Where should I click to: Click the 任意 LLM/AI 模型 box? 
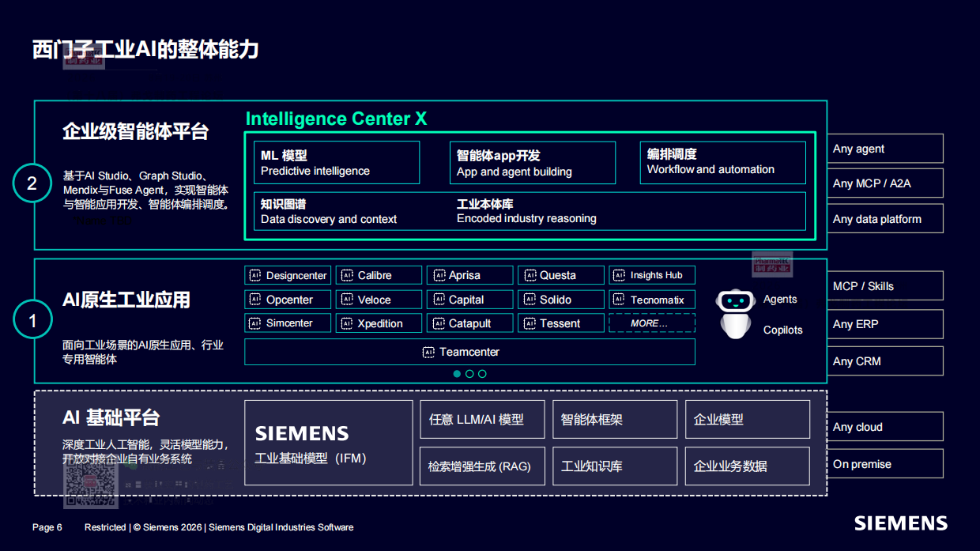coord(482,420)
